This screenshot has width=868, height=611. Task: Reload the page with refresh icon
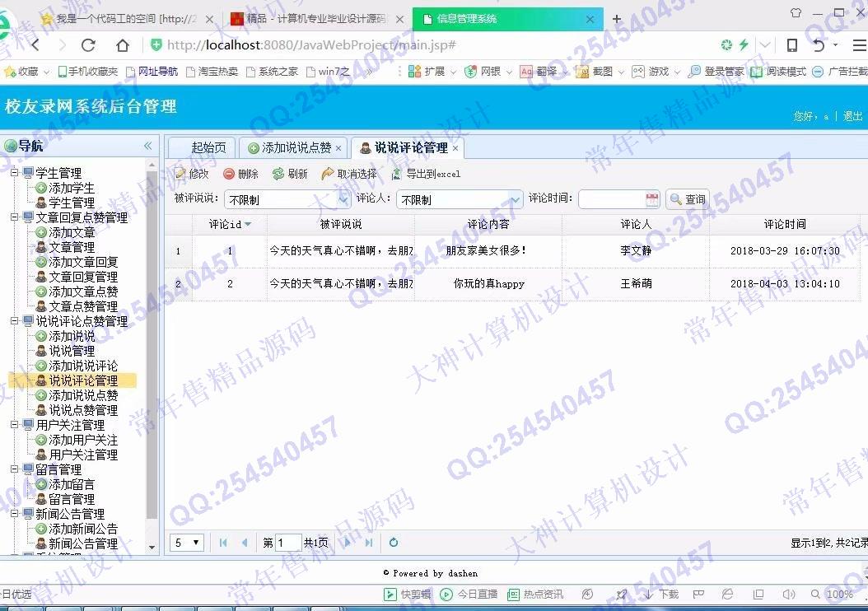pyautogui.click(x=89, y=44)
